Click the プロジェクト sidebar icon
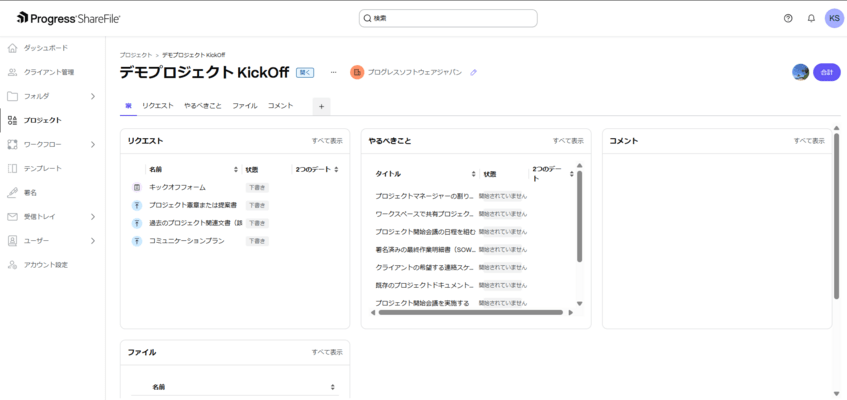Screen dimensions: 847x400 (12, 120)
